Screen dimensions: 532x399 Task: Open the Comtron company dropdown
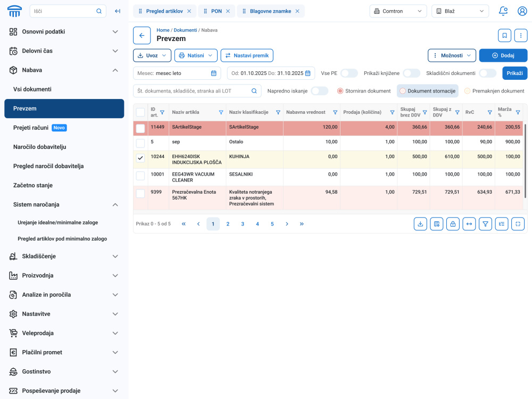click(397, 11)
